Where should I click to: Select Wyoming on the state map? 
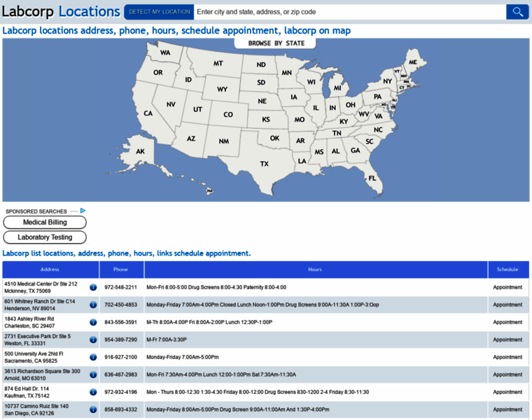coord(222,89)
